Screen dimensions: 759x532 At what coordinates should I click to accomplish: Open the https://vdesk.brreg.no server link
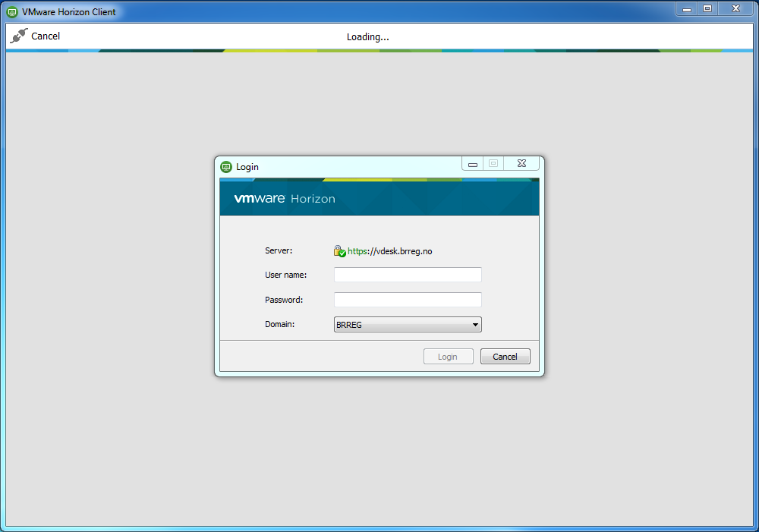tap(389, 251)
